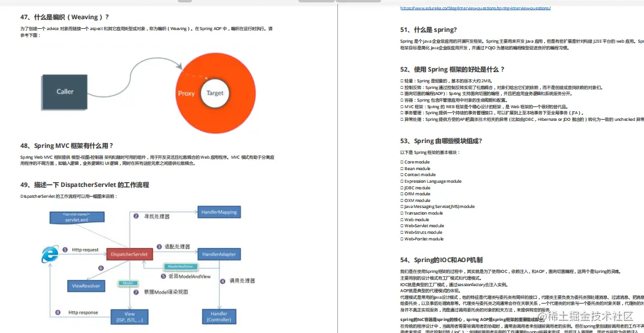Click the 事务管理 benefit bullet line
Viewport: 644px width, 333px height.
(x=492, y=113)
